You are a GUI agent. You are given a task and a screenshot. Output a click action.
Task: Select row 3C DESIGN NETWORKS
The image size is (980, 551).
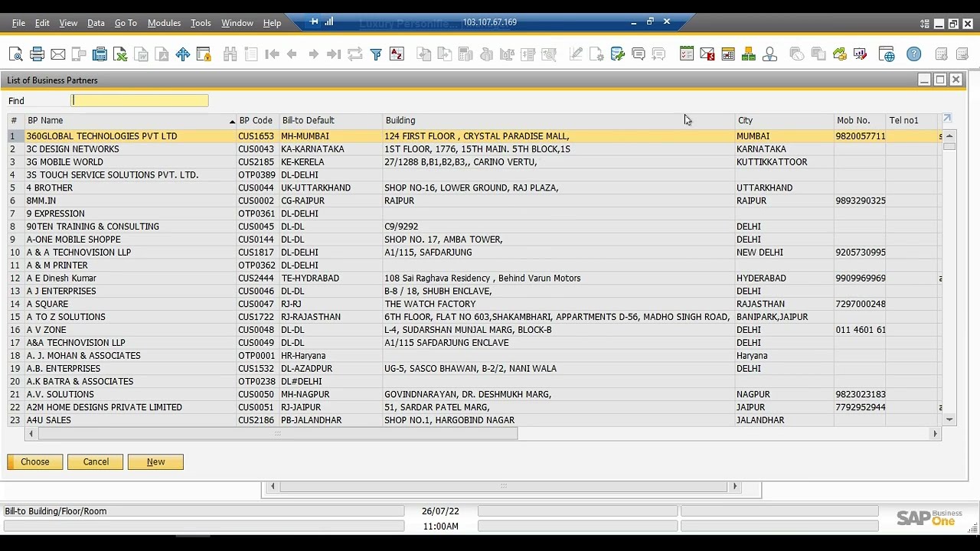(x=475, y=149)
